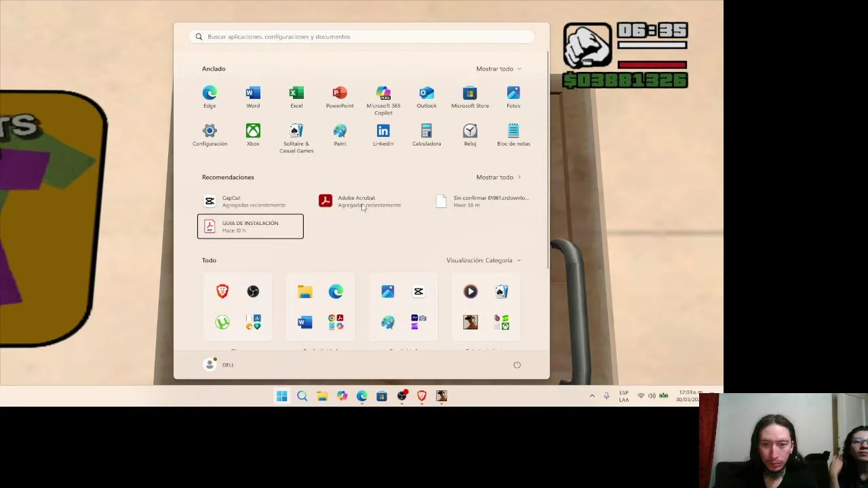
Task: Launch Word from pinned apps
Action: pos(253,97)
